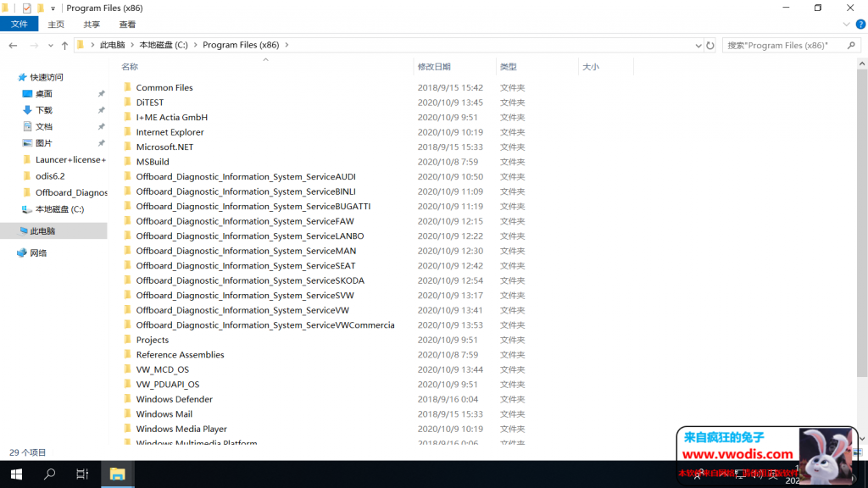Click the Up one level arrow
Image resolution: width=868 pixels, height=488 pixels.
point(64,46)
